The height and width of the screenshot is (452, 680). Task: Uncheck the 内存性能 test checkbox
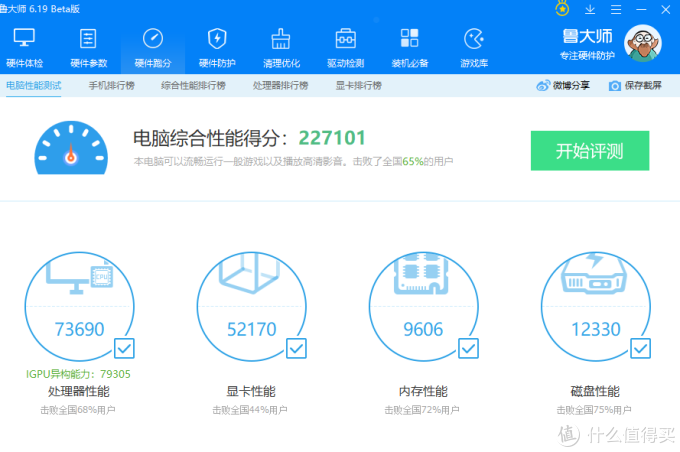(x=469, y=348)
